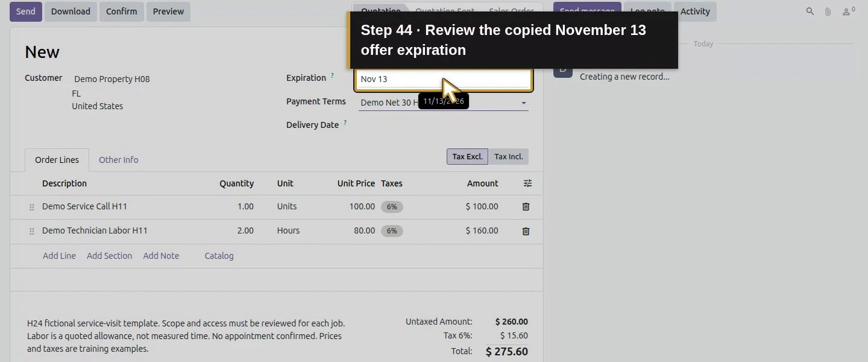
Task: Delete the Demo Technician Labor H11 line
Action: pos(526,231)
